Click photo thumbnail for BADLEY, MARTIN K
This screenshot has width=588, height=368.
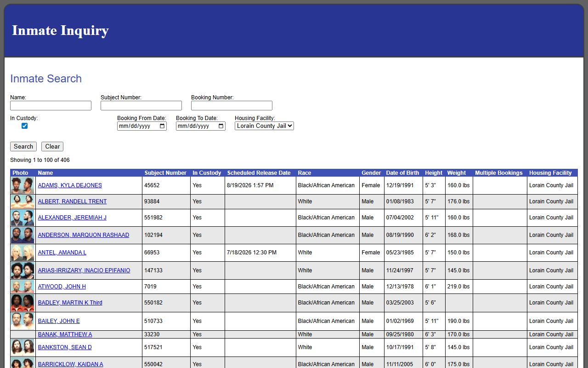(23, 303)
